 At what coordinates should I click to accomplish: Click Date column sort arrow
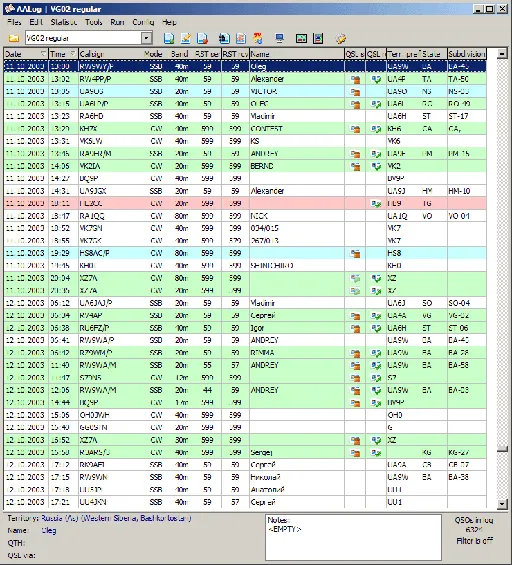pos(43,54)
